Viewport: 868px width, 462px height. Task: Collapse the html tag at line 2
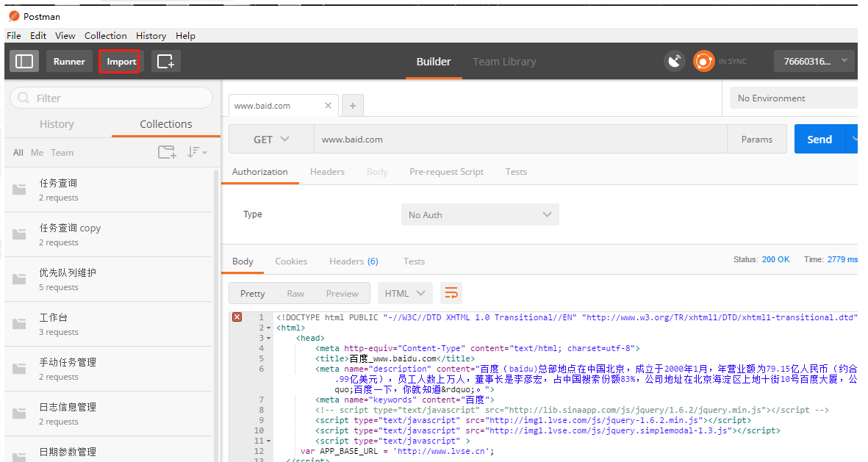click(268, 328)
